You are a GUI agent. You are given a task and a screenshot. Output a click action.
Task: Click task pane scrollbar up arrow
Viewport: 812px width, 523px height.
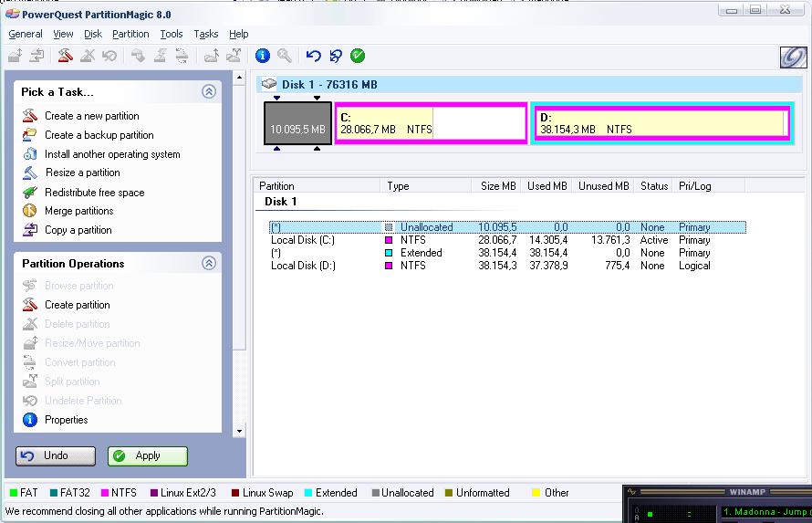(239, 78)
